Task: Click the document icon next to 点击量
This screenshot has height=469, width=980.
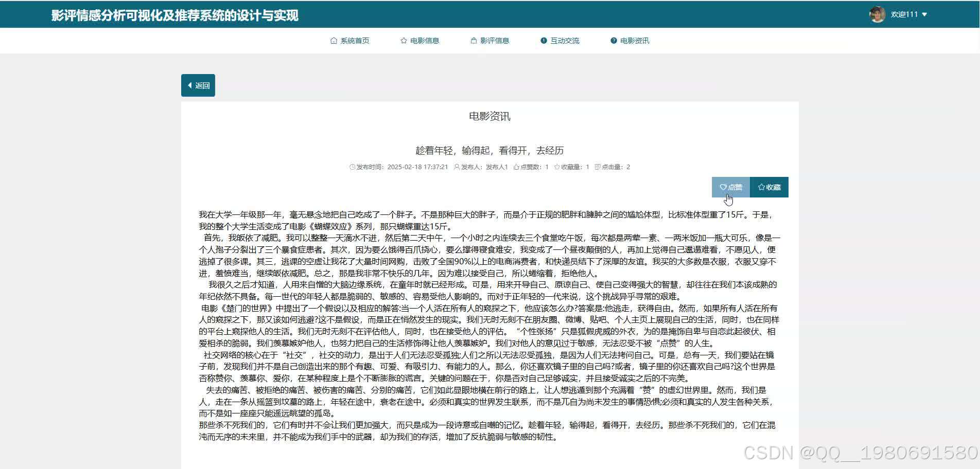Action: click(597, 167)
